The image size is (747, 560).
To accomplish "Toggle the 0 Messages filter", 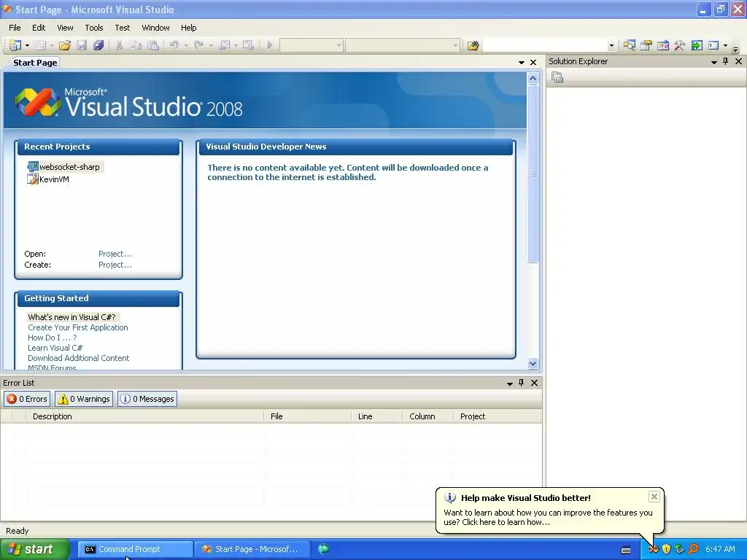I will pyautogui.click(x=147, y=399).
